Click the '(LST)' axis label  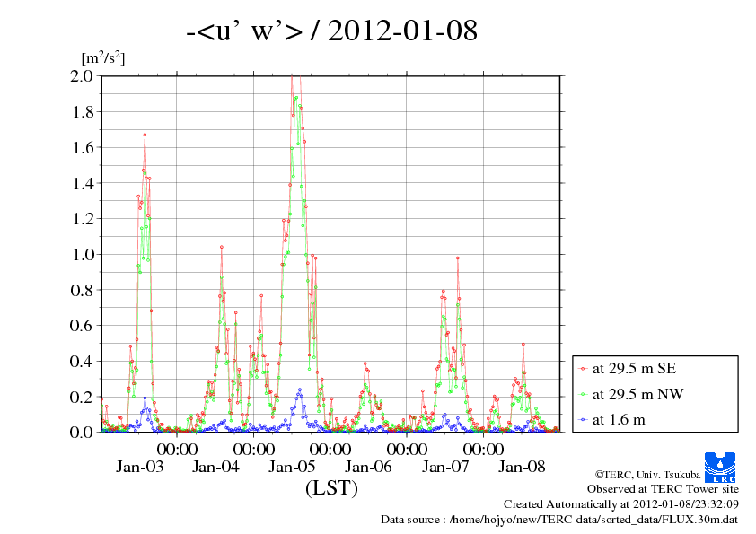coord(331,487)
